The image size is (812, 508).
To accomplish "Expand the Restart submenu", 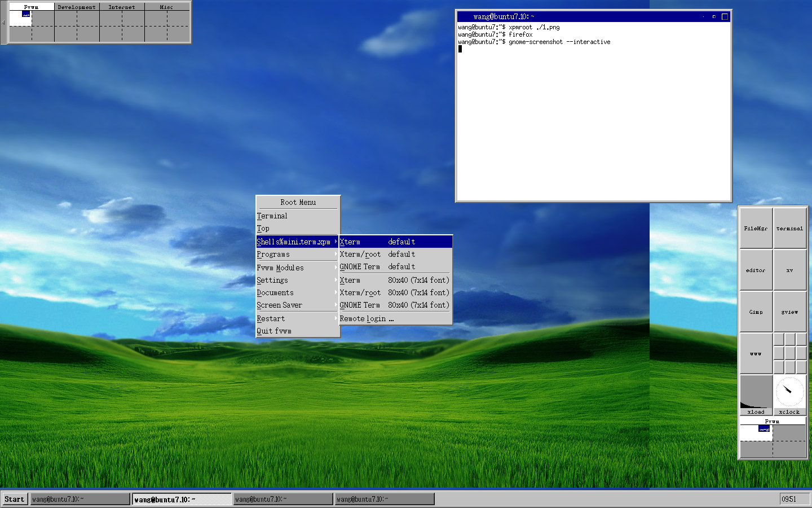I will point(298,318).
